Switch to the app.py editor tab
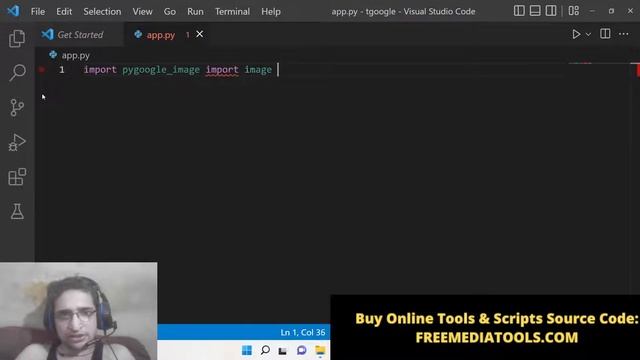 (160, 35)
